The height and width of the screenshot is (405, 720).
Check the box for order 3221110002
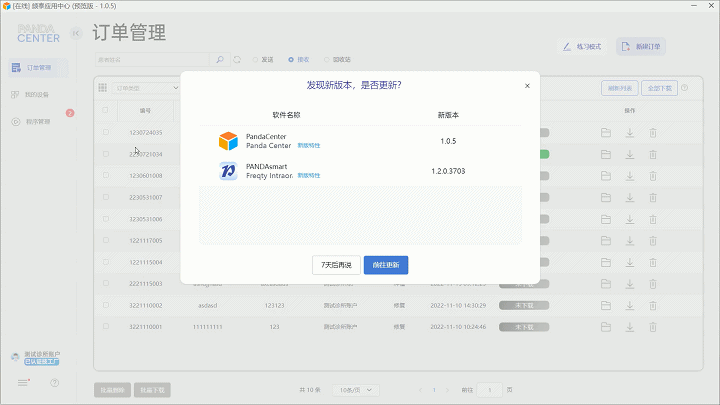point(106,305)
